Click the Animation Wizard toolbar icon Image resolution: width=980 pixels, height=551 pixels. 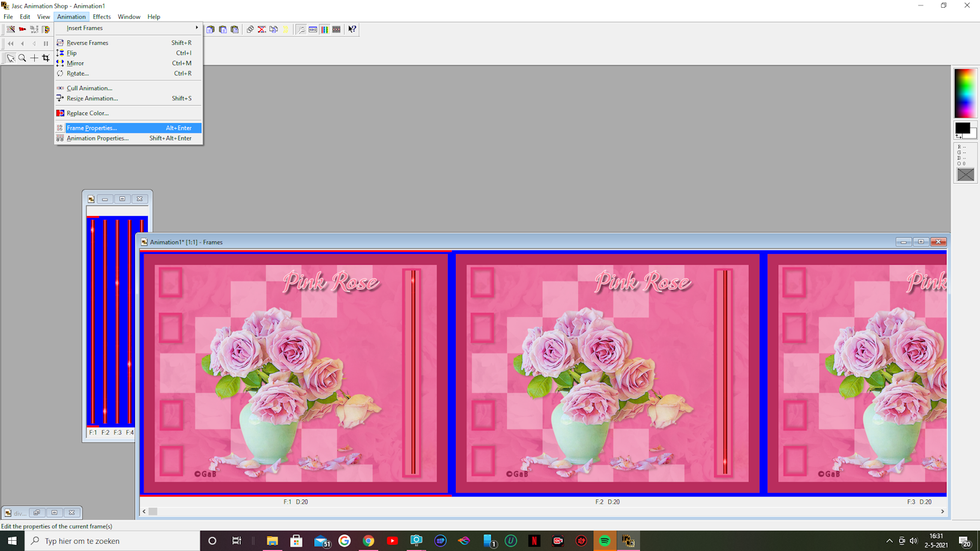tap(11, 29)
